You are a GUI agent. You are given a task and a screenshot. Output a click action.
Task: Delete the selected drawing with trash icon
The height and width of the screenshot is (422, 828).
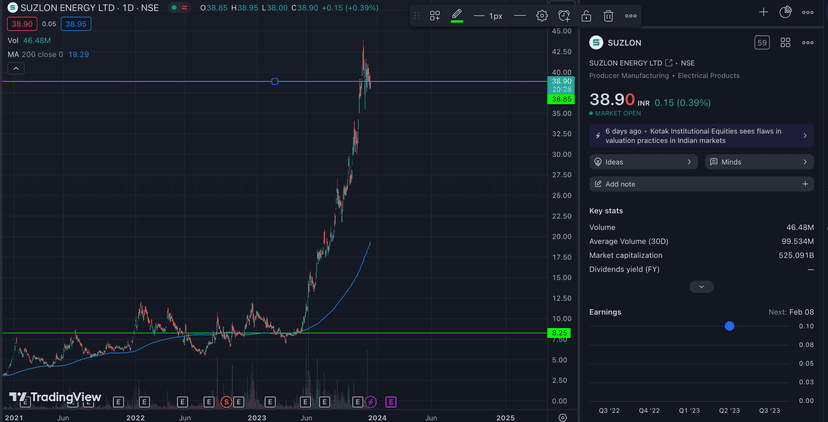tap(608, 16)
